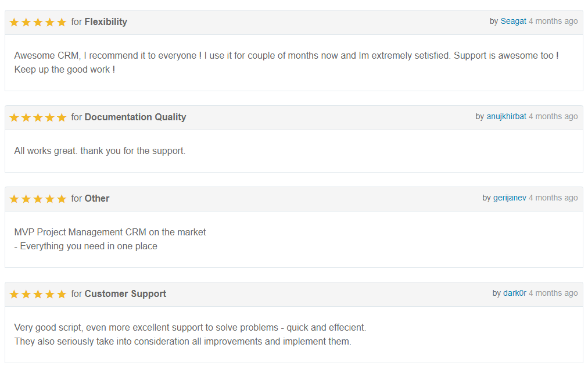Click second star of Other review
This screenshot has width=588, height=369.
[x=26, y=199]
